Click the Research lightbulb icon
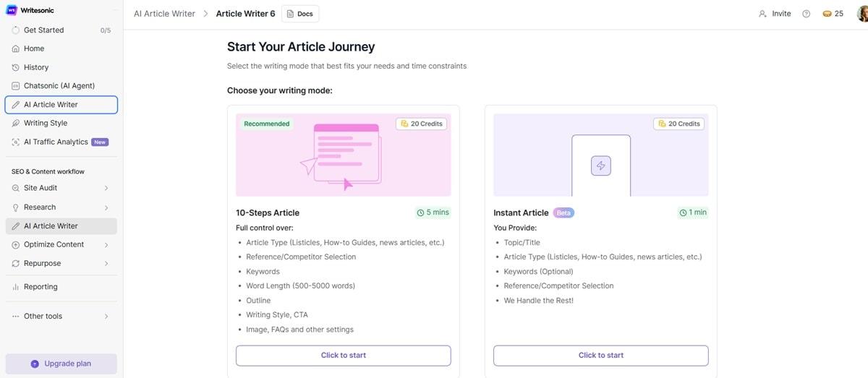The height and width of the screenshot is (378, 868). click(16, 207)
